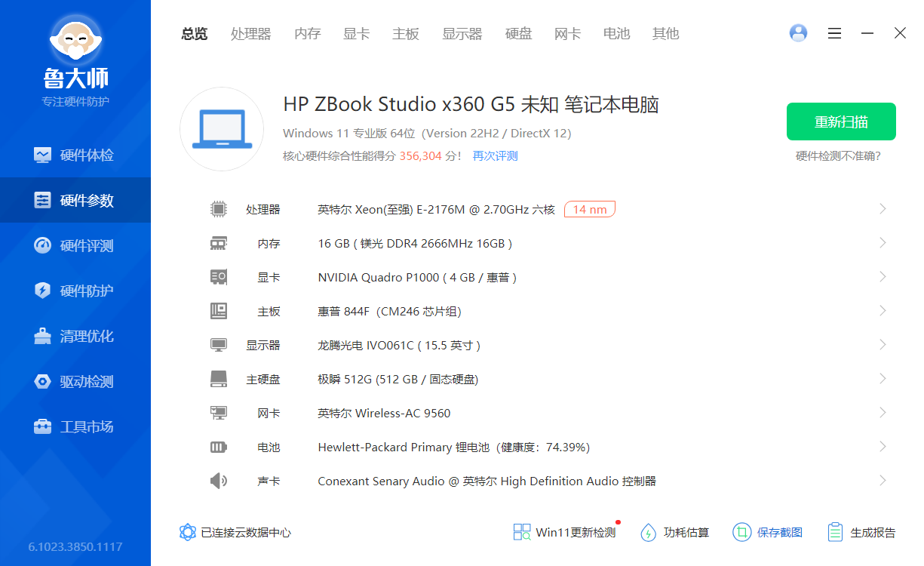The height and width of the screenshot is (566, 924).
Task: Click the Wireless-AC 9560 text
Action: (x=384, y=413)
